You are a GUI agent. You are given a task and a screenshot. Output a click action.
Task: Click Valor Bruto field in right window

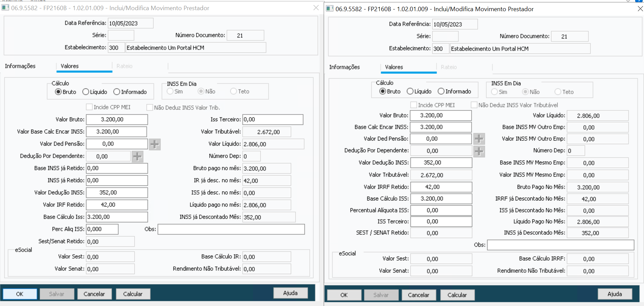[x=441, y=115]
